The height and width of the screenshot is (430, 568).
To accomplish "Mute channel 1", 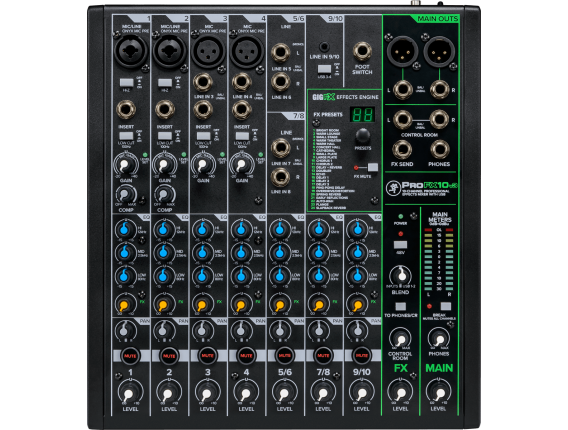I will click(130, 356).
